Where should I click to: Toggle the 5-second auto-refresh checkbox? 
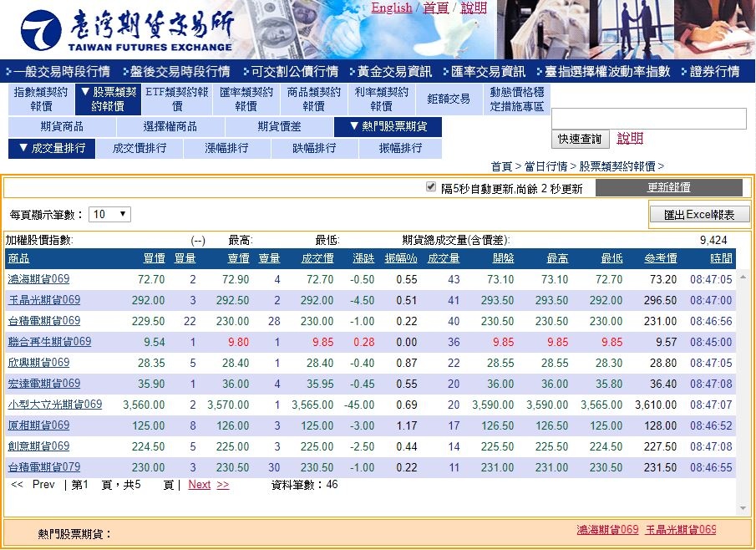(431, 186)
